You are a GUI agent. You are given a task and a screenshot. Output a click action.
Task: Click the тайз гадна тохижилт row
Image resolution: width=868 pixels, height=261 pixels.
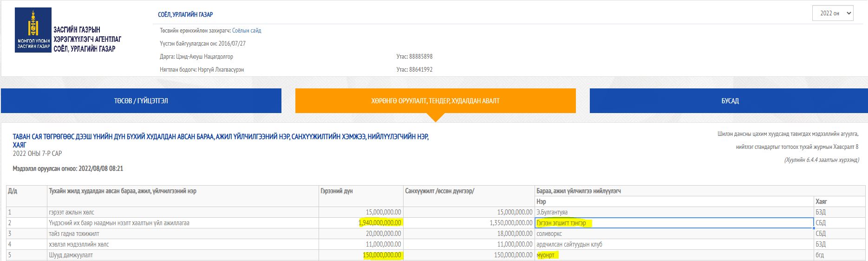point(74,234)
